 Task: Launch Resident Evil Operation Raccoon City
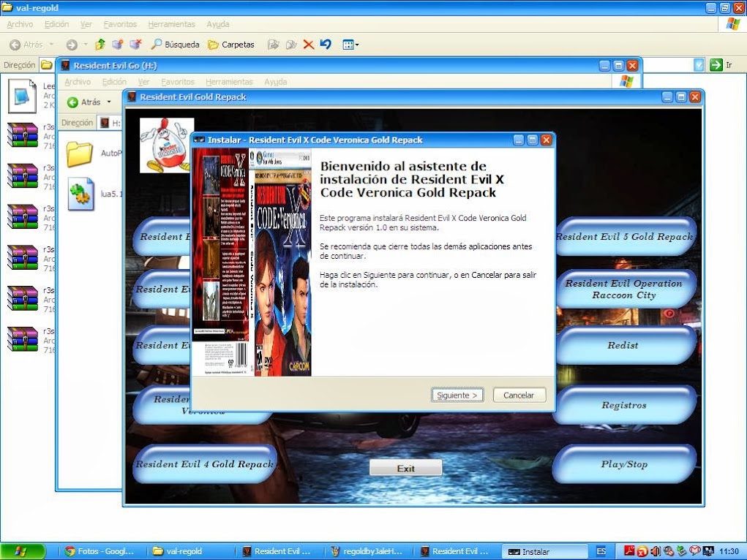pyautogui.click(x=624, y=289)
